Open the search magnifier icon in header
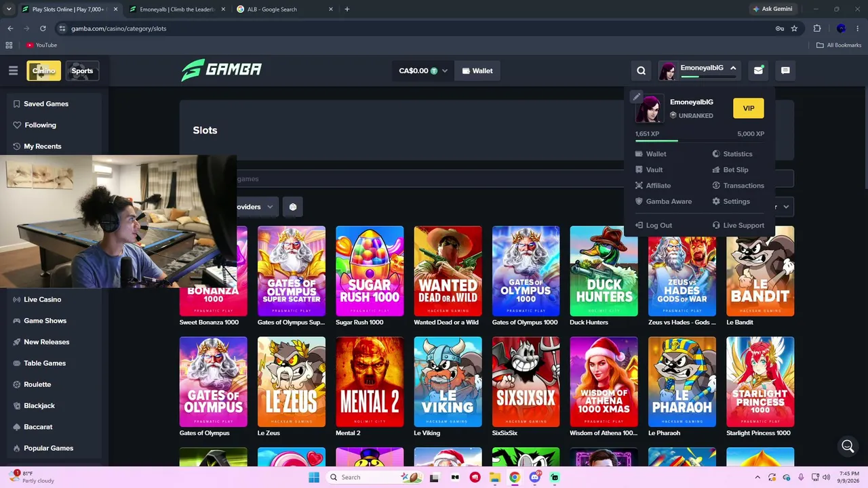This screenshot has width=868, height=488. click(x=641, y=70)
